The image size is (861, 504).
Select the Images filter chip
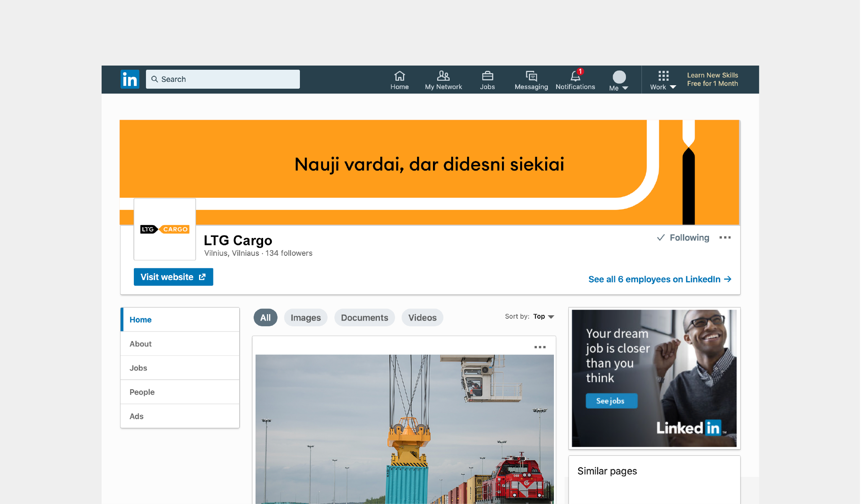306,318
